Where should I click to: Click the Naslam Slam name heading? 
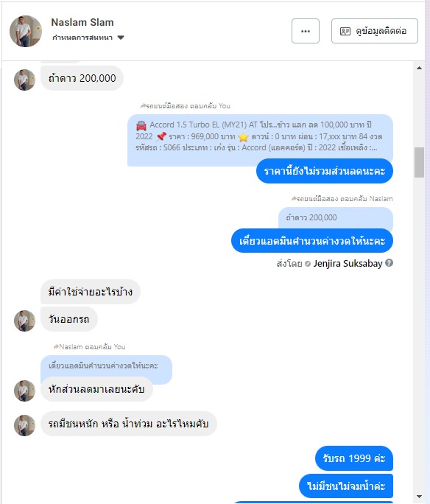[x=82, y=22]
